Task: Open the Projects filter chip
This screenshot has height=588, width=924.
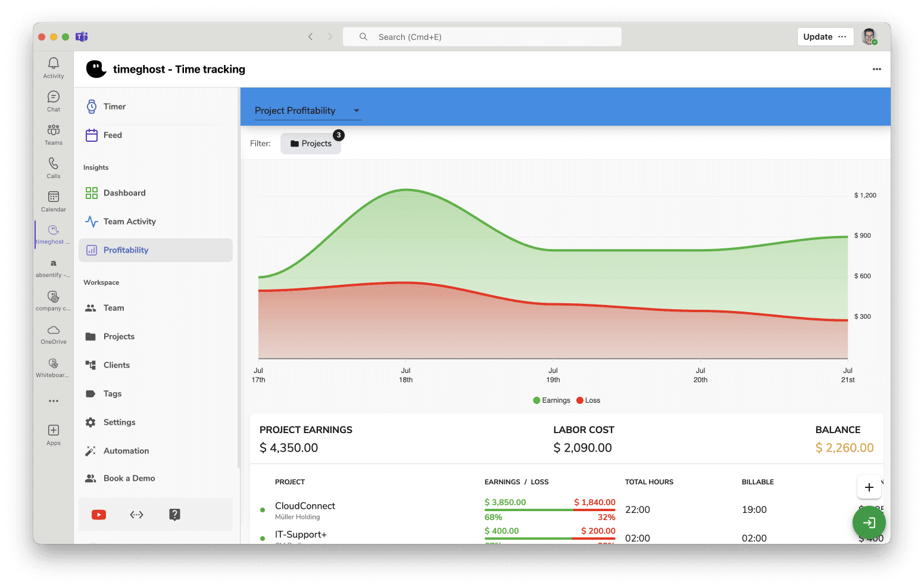Action: point(311,144)
